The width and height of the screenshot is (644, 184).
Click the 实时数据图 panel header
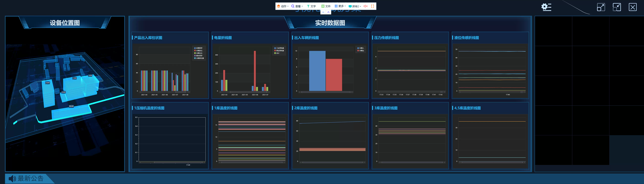tap(330, 23)
